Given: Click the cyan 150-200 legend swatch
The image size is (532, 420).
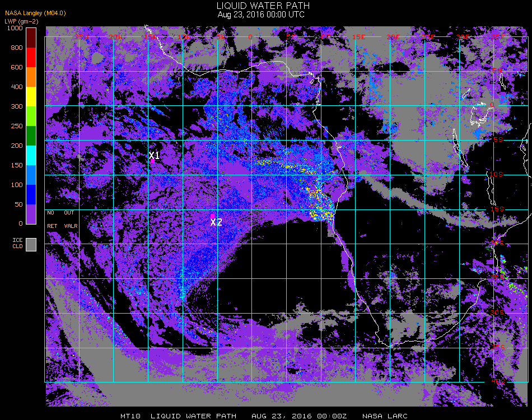Looking at the screenshot, I should coord(31,155).
